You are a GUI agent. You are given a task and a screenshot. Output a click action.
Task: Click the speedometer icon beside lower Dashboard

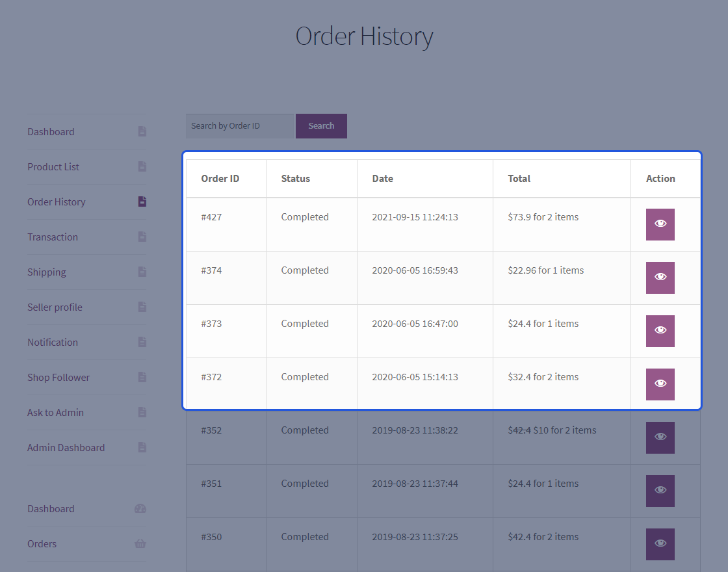tap(140, 508)
